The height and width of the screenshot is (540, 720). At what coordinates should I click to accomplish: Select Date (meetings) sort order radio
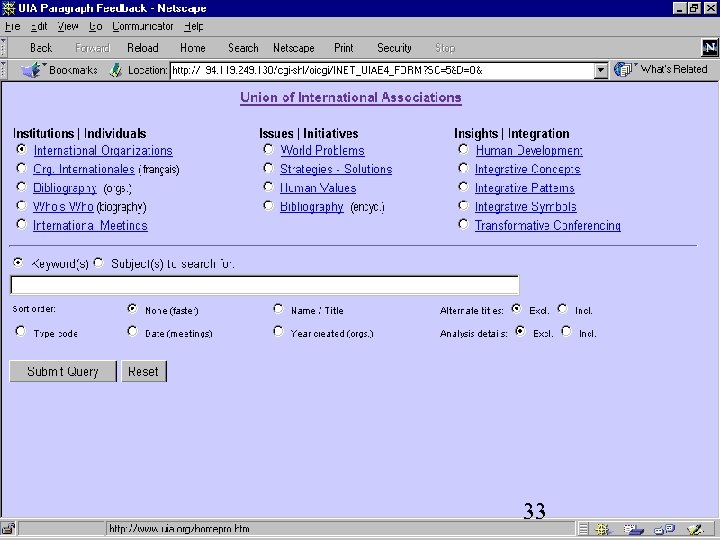click(132, 331)
